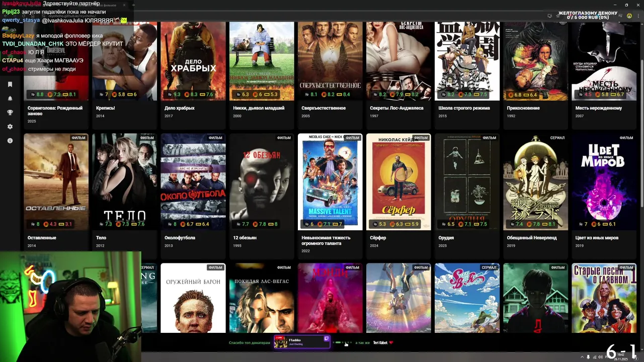Viewport: 644px width, 362px height.
Task: Click Kinopoisk rating 8.8 on Сорвиголова card
Action: (x=36, y=95)
